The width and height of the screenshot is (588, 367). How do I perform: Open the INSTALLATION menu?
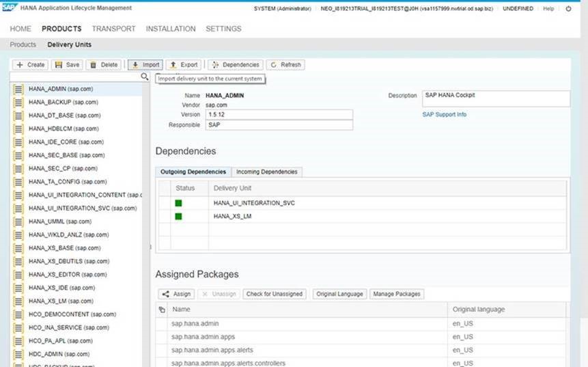pos(171,29)
